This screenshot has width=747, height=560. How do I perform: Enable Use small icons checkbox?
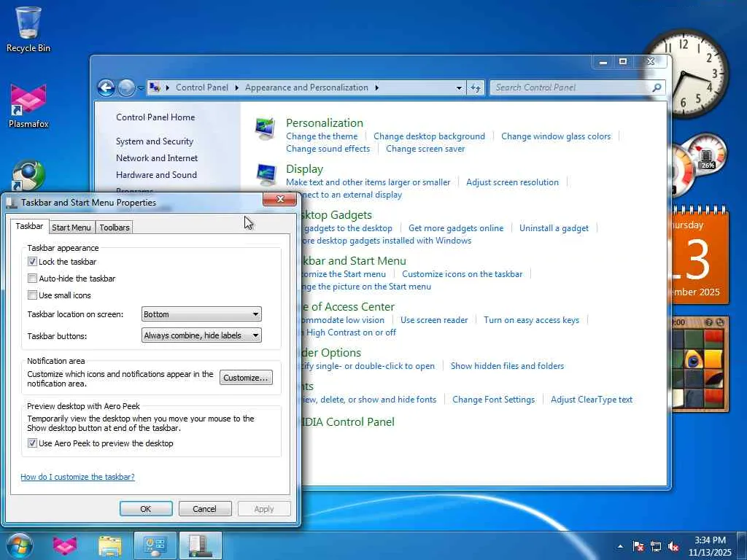[32, 295]
